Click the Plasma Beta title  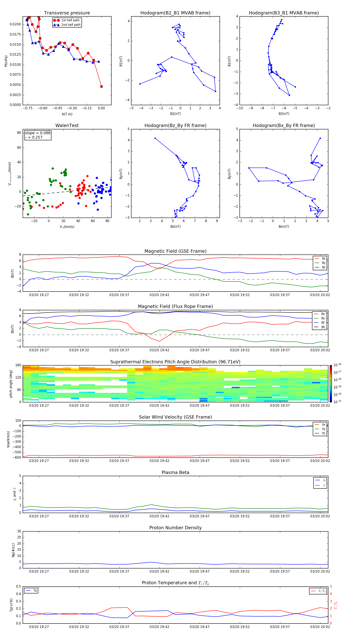pyautogui.click(x=175, y=472)
